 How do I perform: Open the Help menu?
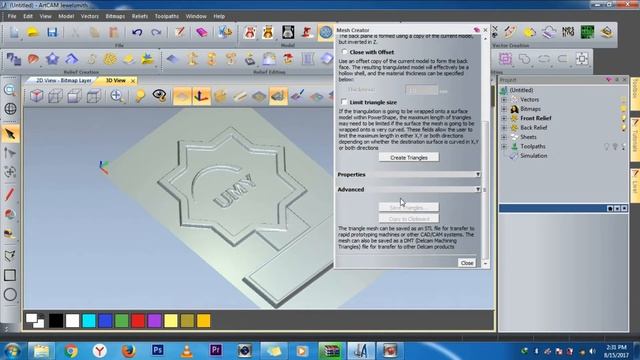(x=219, y=16)
